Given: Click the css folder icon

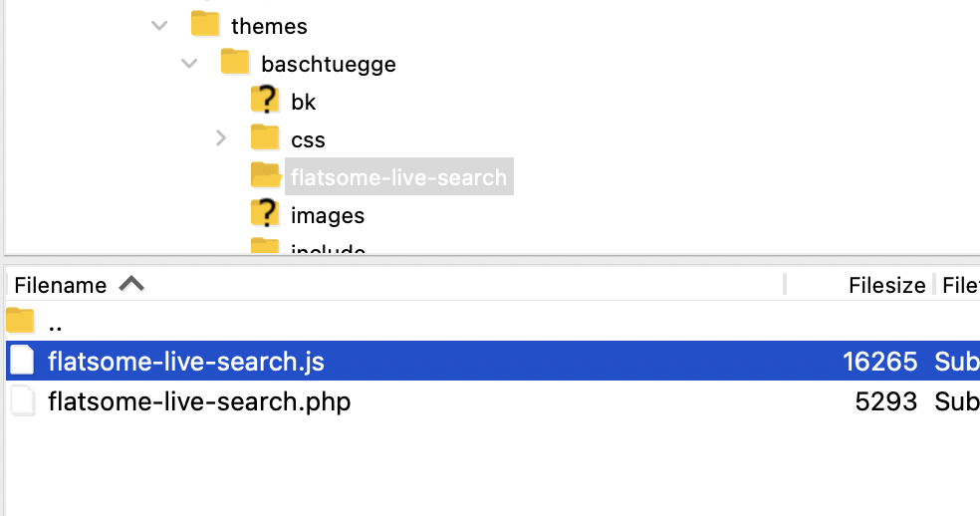Looking at the screenshot, I should point(266,137).
